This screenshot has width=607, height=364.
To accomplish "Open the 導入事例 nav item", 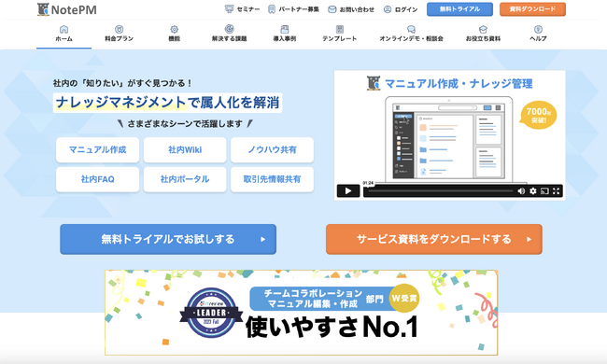I will coord(285,34).
